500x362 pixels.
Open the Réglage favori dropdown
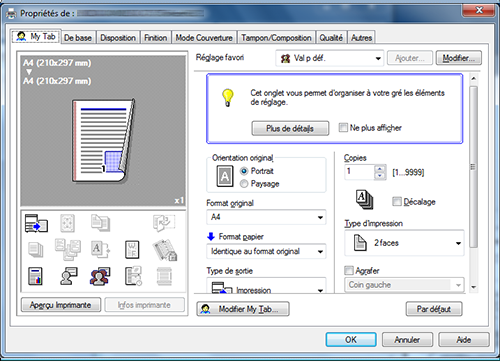click(x=330, y=58)
